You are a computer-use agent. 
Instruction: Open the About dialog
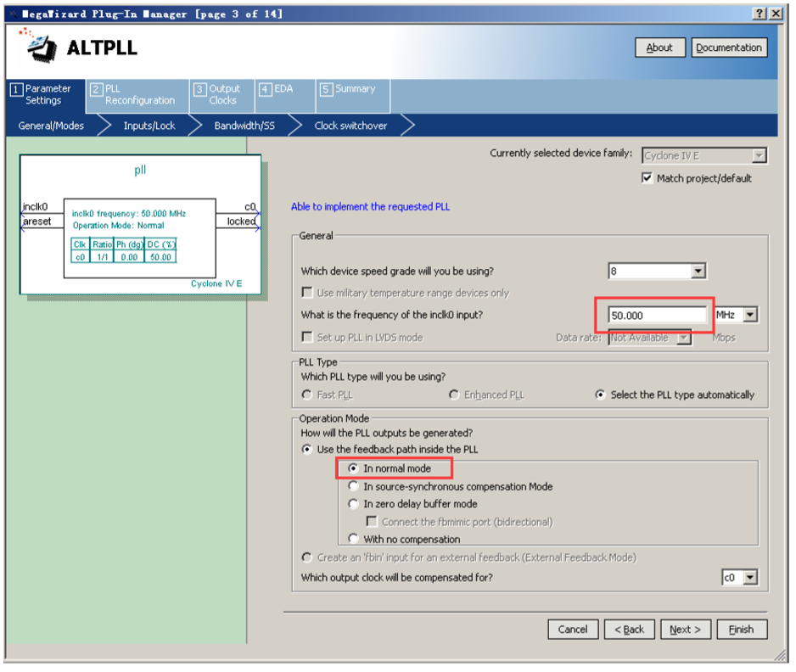[660, 48]
